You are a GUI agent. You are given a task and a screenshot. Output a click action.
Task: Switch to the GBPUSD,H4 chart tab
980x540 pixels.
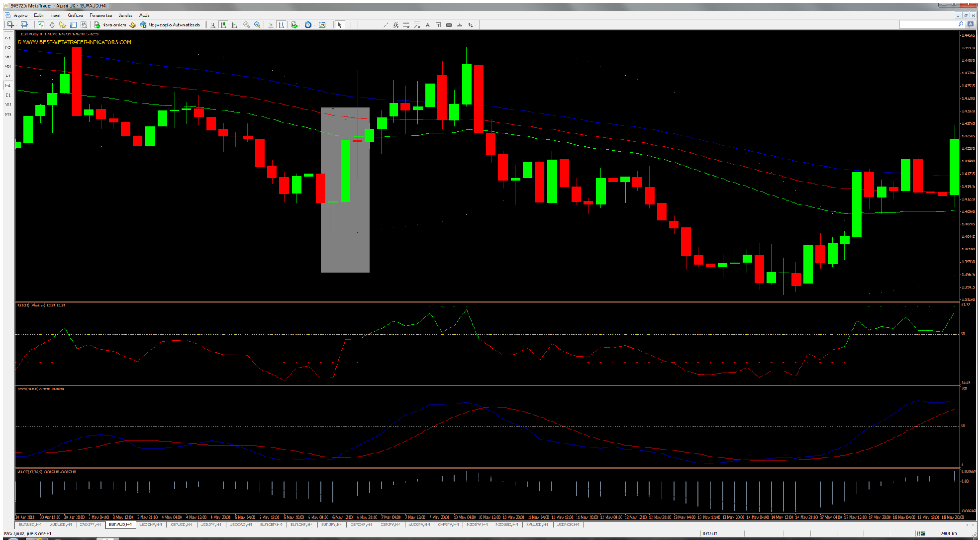[x=179, y=525]
